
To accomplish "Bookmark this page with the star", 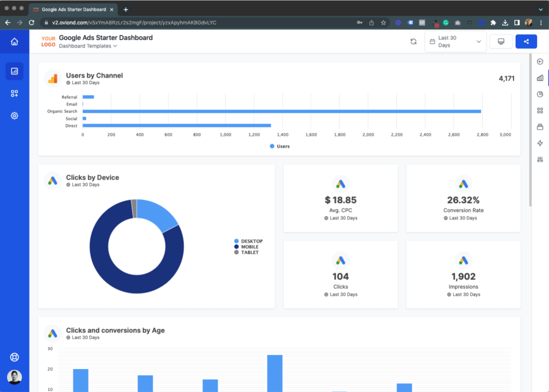I will tap(383, 22).
